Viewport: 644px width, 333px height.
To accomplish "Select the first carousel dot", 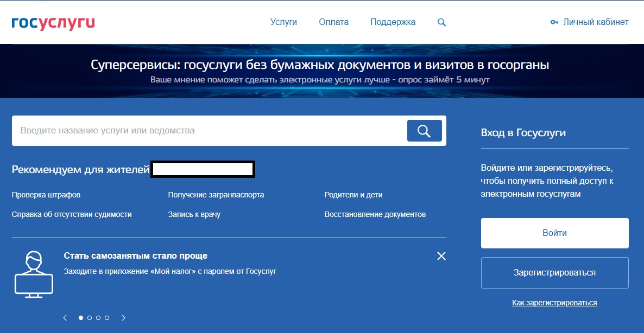I will point(81,317).
